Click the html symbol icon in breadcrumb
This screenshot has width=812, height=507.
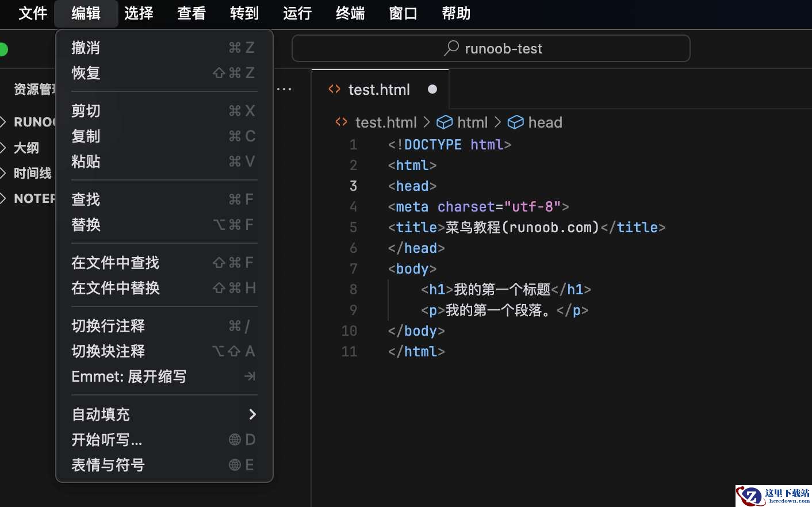pyautogui.click(x=445, y=122)
